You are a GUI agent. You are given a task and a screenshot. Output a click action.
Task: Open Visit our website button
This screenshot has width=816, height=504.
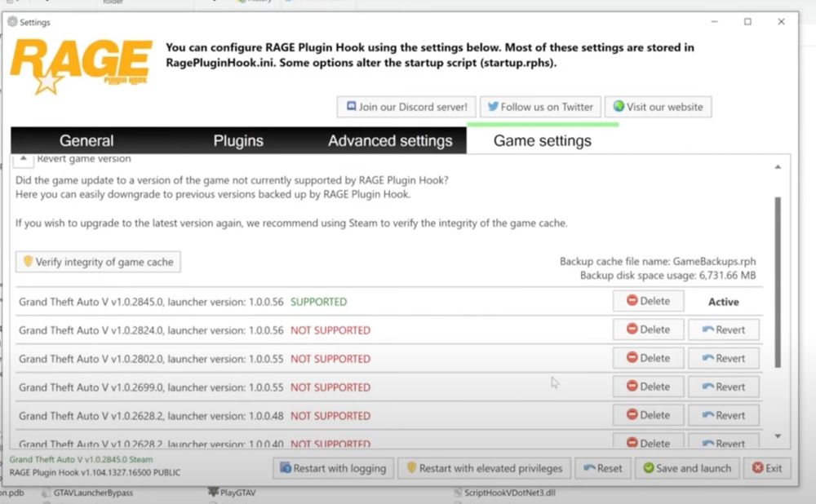click(x=658, y=107)
